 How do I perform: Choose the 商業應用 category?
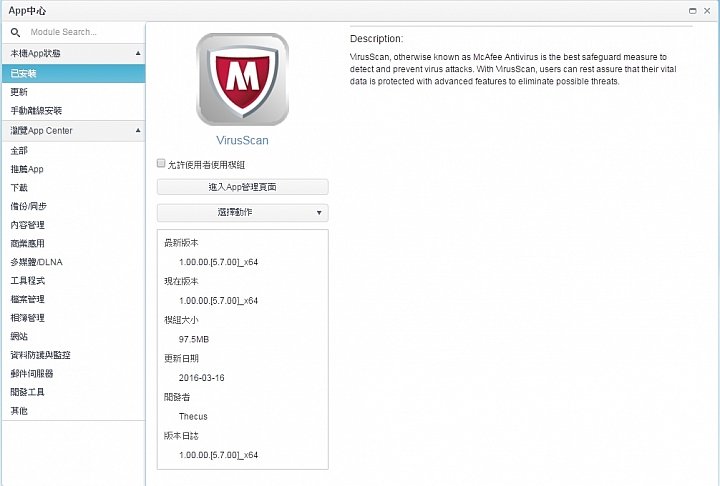click(73, 243)
